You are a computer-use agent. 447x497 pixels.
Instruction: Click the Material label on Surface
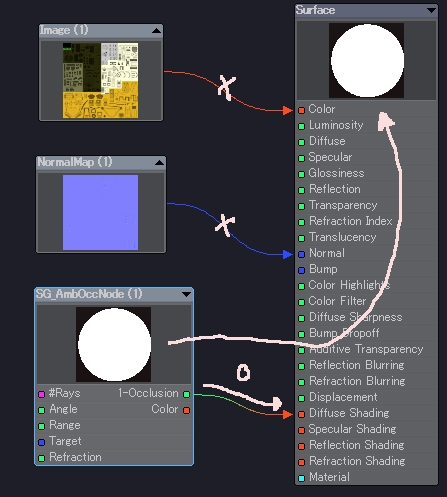(x=329, y=477)
